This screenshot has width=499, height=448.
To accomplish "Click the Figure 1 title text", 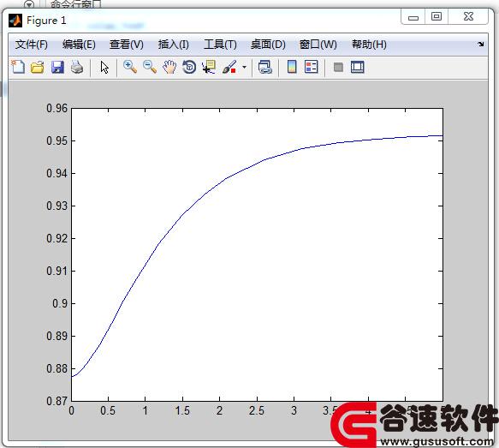I will tap(46, 21).
